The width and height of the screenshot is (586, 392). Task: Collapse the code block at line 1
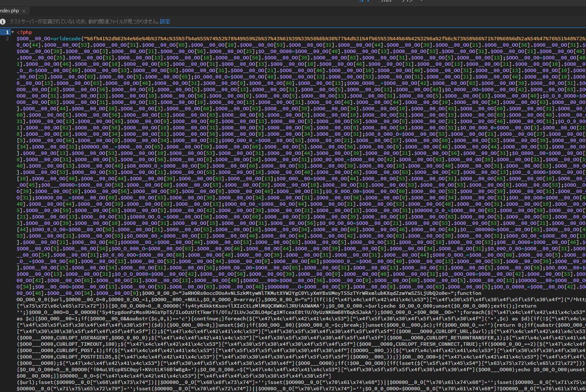[13, 32]
